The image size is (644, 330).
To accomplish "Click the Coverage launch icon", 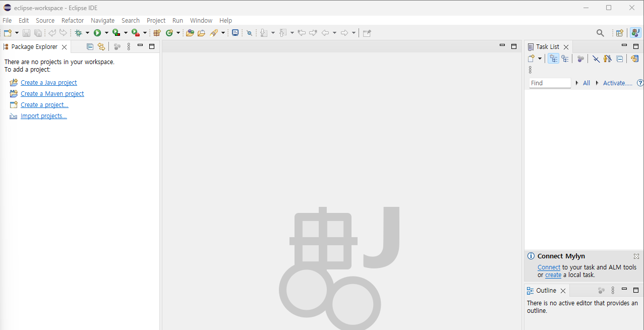I will pos(116,33).
